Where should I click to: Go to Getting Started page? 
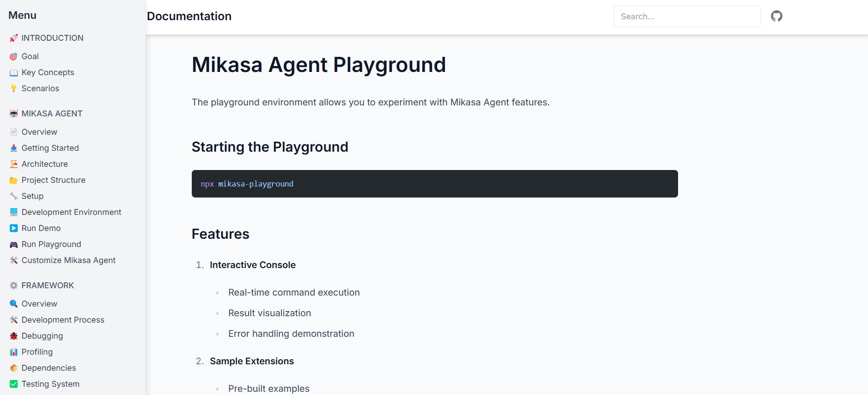(50, 148)
